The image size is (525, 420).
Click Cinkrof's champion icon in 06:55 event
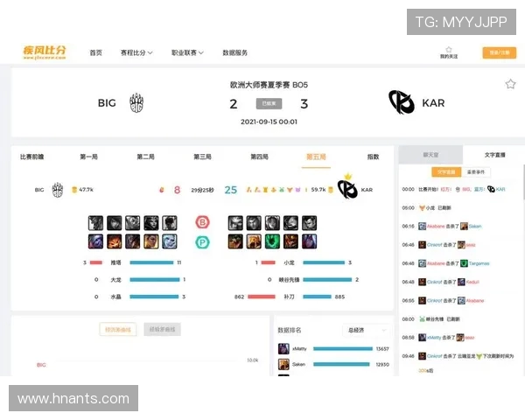423,300
